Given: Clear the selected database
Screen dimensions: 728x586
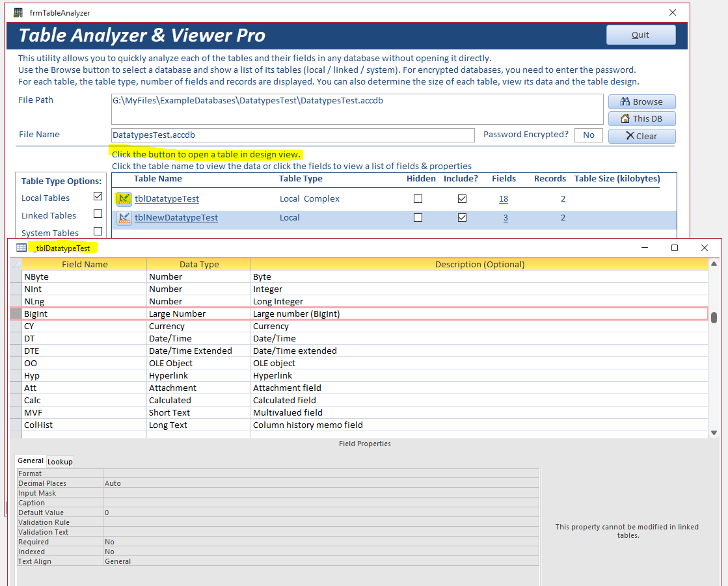Looking at the screenshot, I should (x=641, y=136).
